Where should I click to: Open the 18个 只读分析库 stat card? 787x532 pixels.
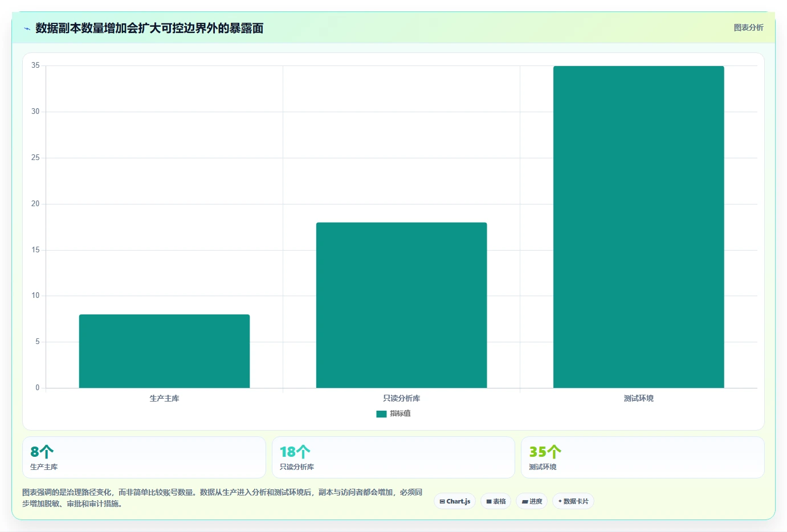[x=393, y=457]
